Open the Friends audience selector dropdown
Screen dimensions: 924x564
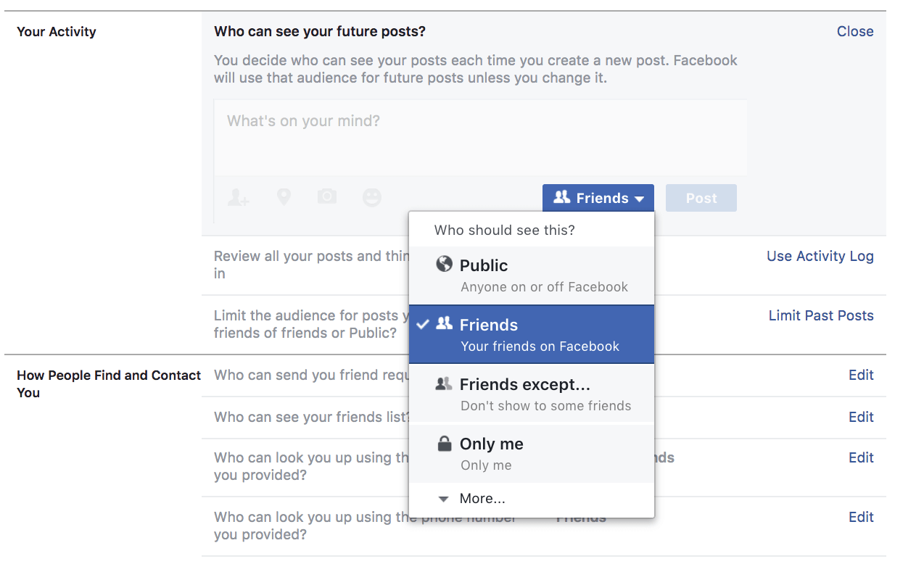598,198
